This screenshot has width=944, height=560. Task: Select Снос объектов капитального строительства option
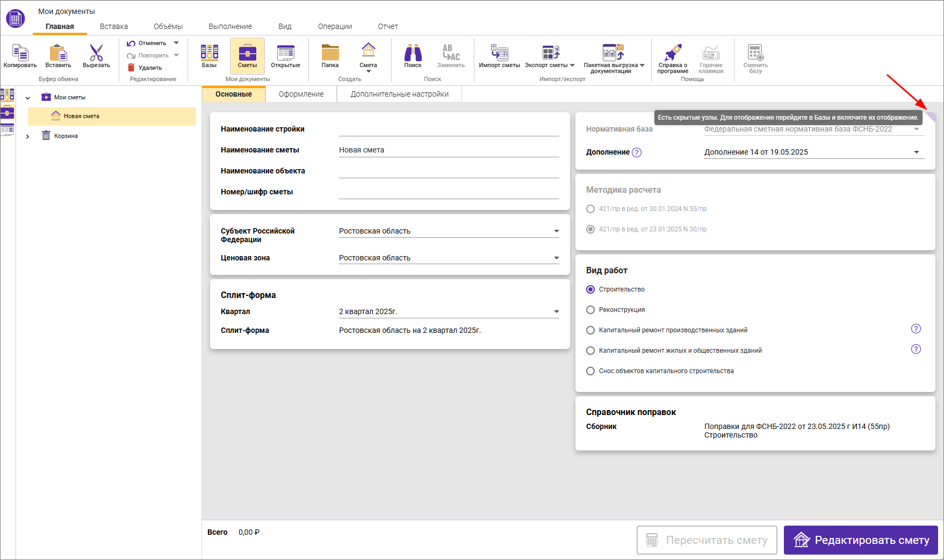[x=590, y=371]
